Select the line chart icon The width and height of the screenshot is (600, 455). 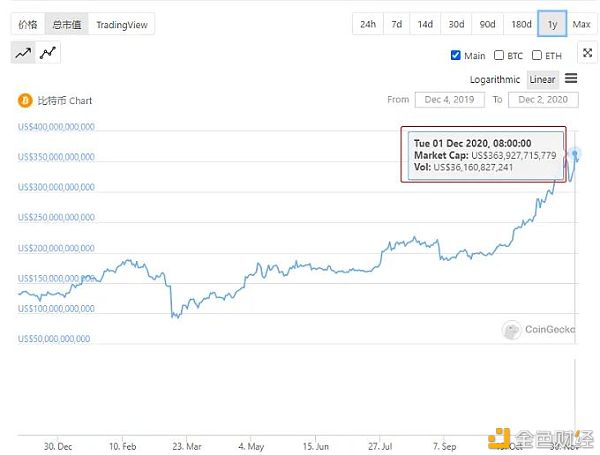[23, 53]
